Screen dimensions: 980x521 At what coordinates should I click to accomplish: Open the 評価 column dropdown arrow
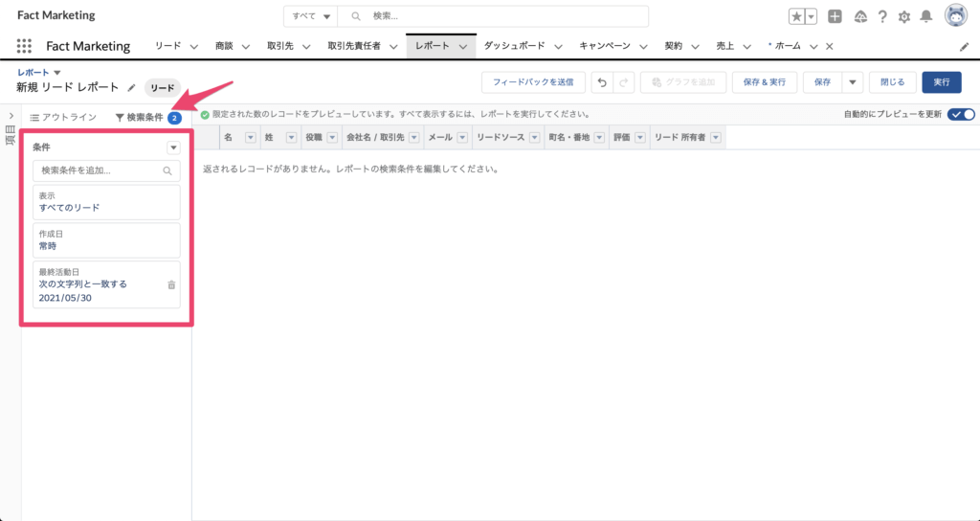tap(639, 138)
